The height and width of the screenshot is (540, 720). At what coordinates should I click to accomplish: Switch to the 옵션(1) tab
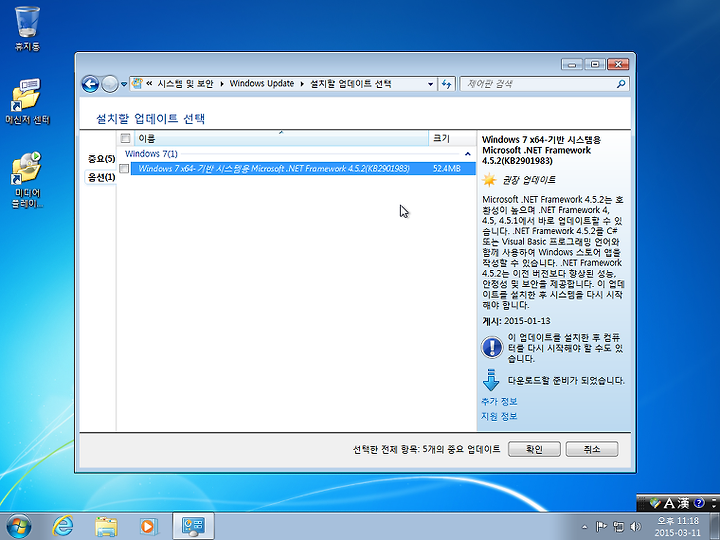point(101,177)
